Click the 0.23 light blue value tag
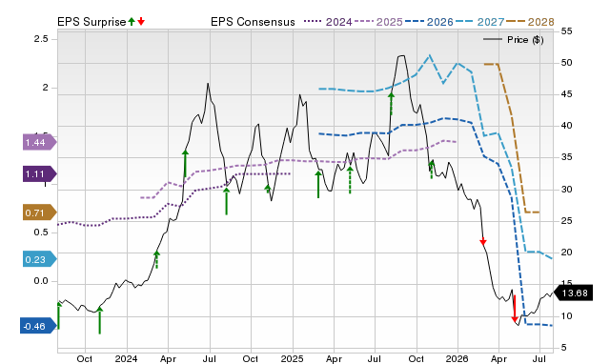 click(x=39, y=259)
